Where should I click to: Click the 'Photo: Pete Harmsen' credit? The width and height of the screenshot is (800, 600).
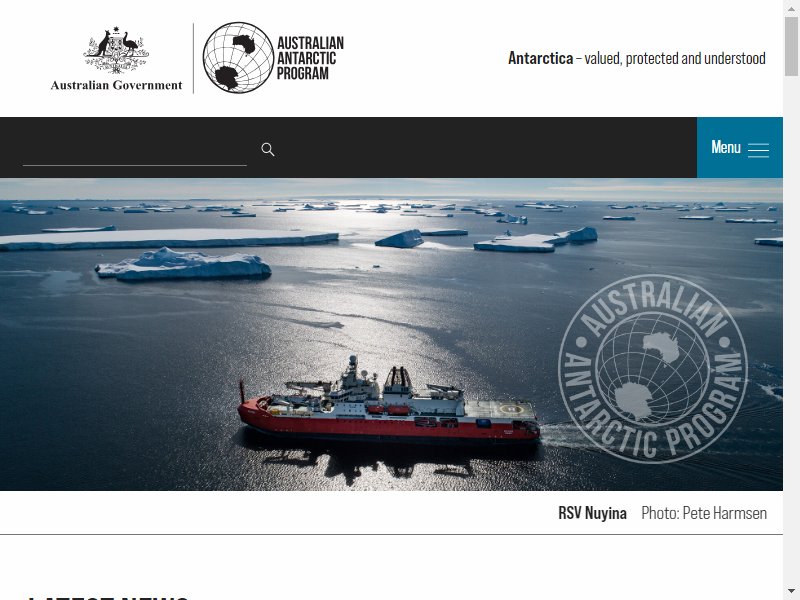(704, 513)
